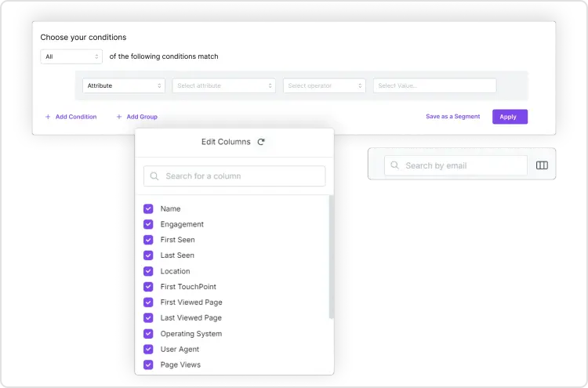Uncheck the Name column checkbox
Image resolution: width=588 pixels, height=388 pixels.
point(148,209)
